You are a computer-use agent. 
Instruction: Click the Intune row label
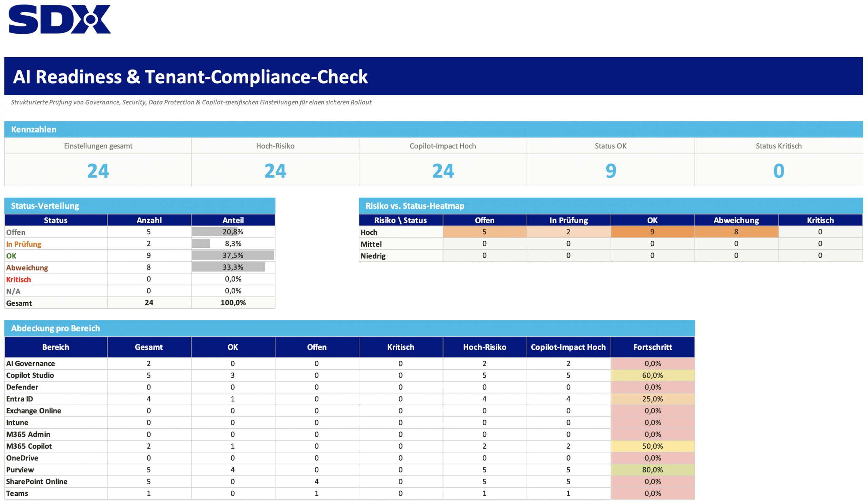click(17, 422)
